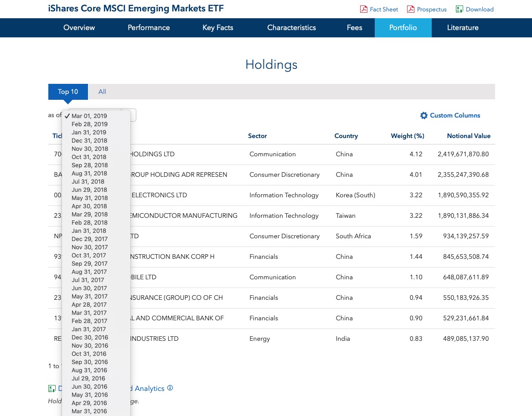The height and width of the screenshot is (416, 532).
Task: Sort by the Weight (%) column header
Action: (x=408, y=136)
